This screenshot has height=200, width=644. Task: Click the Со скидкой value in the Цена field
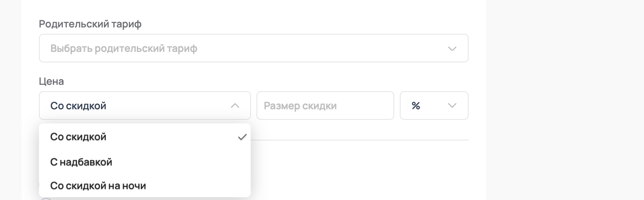pyautogui.click(x=78, y=105)
